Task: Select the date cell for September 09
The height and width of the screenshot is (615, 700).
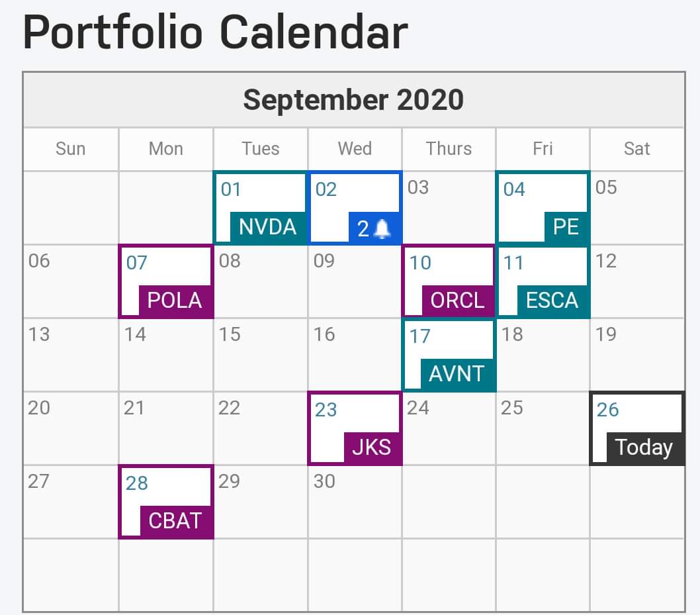Action: point(355,281)
